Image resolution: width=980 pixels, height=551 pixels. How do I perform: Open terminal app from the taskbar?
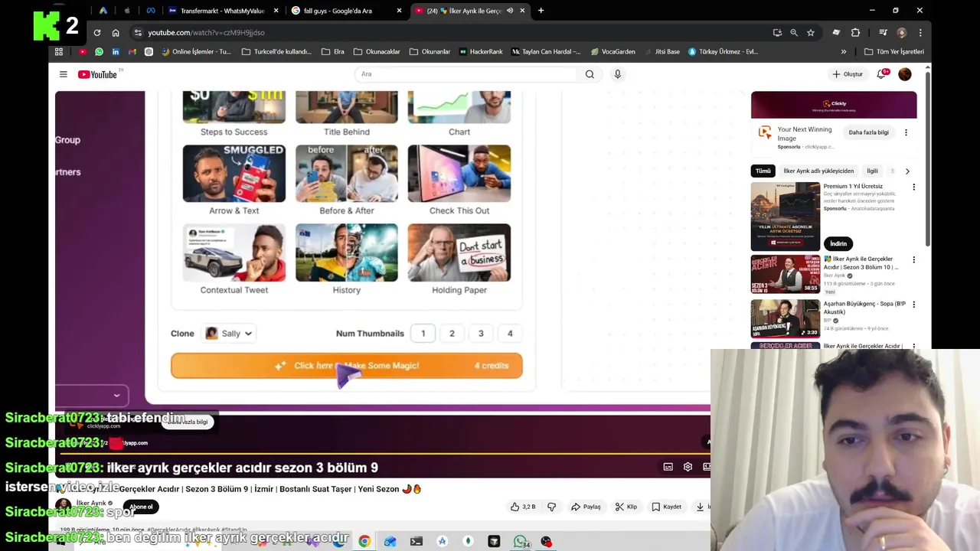pos(416,541)
